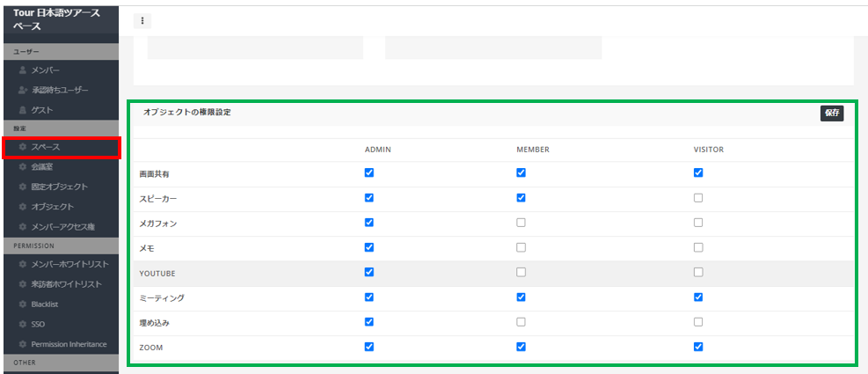The image size is (868, 374).
Task: Uncheck ADMIN for スピーカー
Action: click(x=369, y=198)
